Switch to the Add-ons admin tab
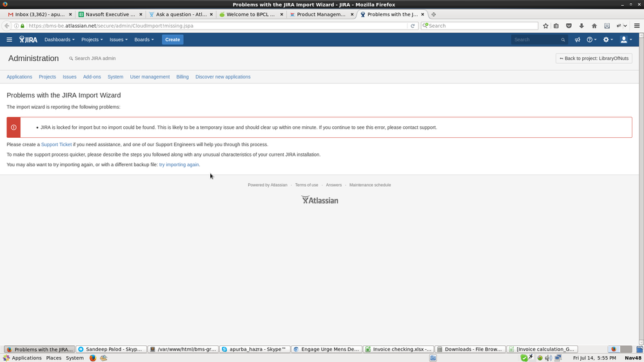 92,77
